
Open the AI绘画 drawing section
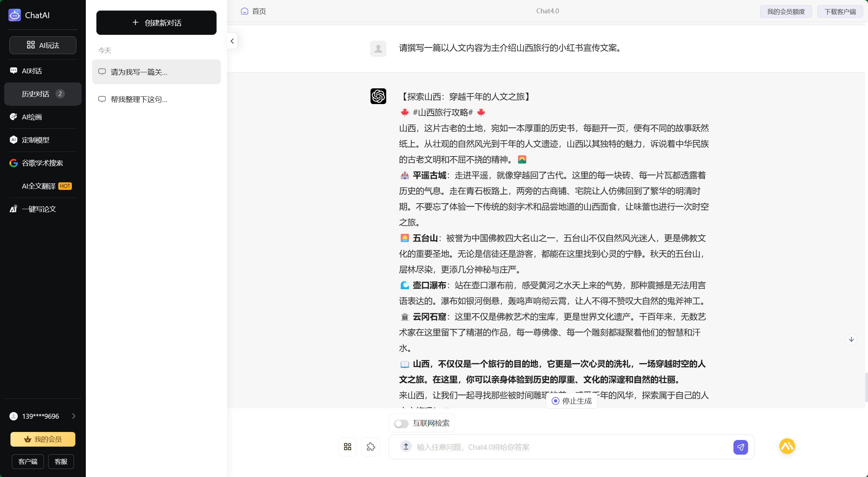click(x=31, y=117)
